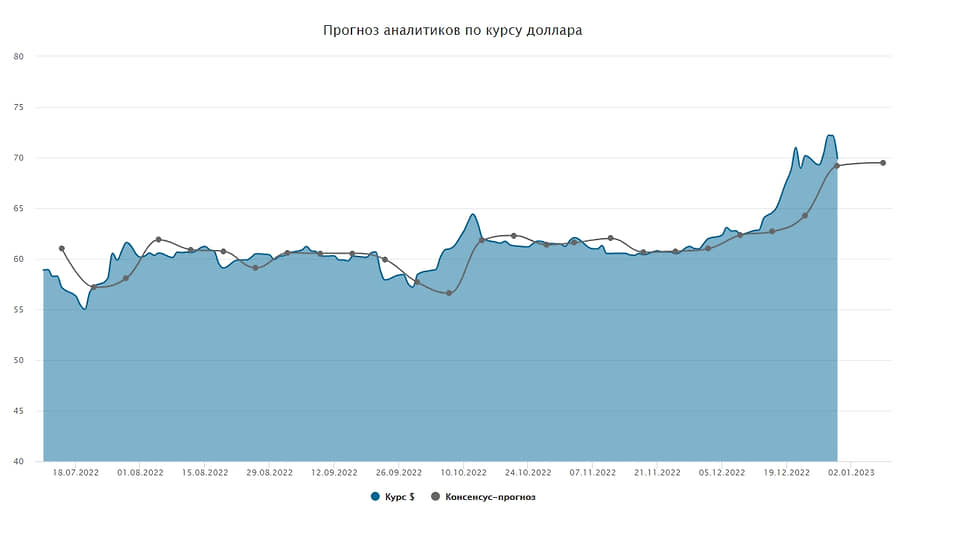
Task: Click the lowest consensus point in early October
Action: coord(449,293)
